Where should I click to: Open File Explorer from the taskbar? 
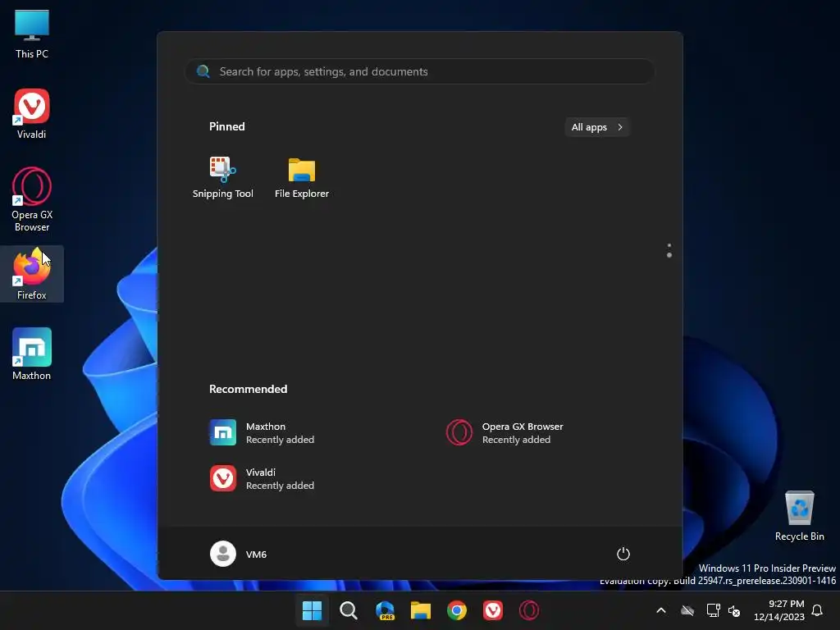[421, 610]
